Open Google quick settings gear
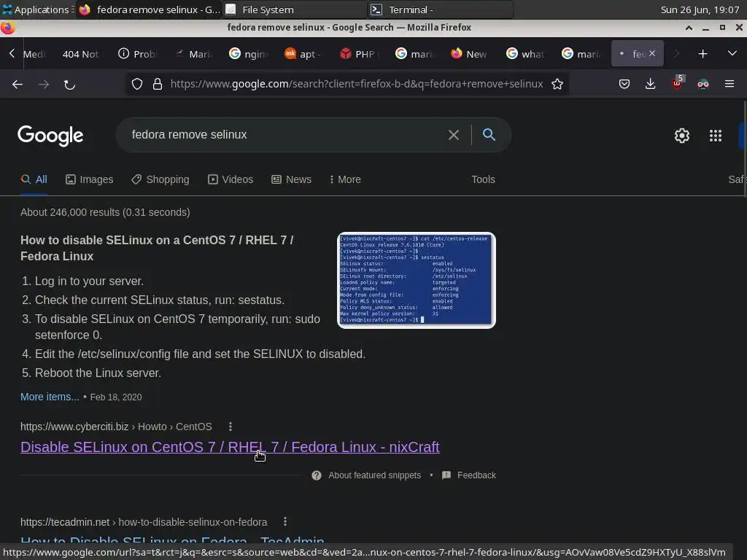 [x=682, y=136]
